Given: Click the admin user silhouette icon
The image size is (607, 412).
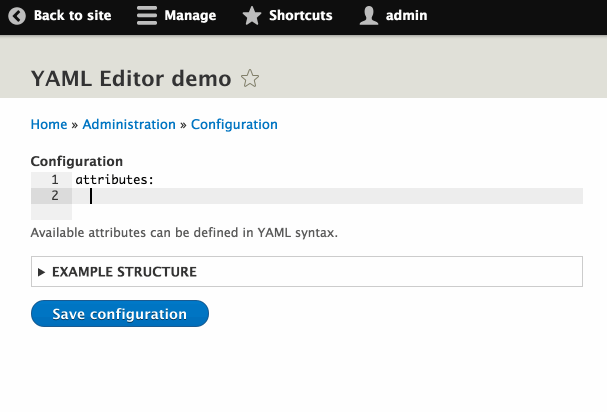Looking at the screenshot, I should click(x=369, y=15).
